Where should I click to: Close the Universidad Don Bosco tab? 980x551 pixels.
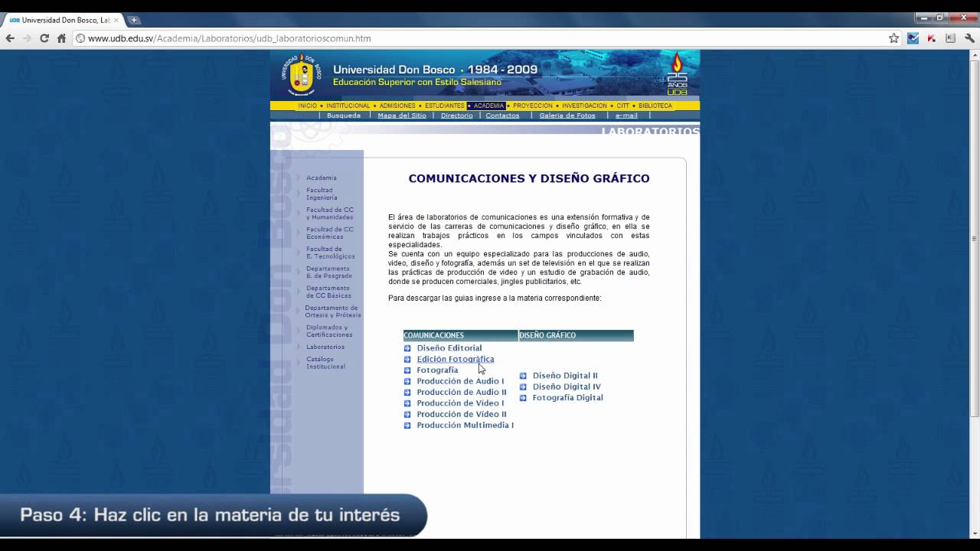[x=116, y=20]
